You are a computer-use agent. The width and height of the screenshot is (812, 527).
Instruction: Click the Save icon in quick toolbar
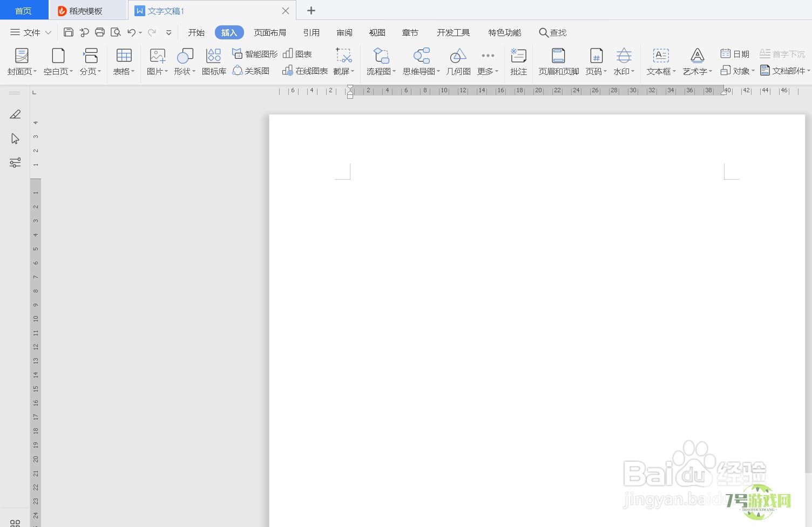point(69,32)
